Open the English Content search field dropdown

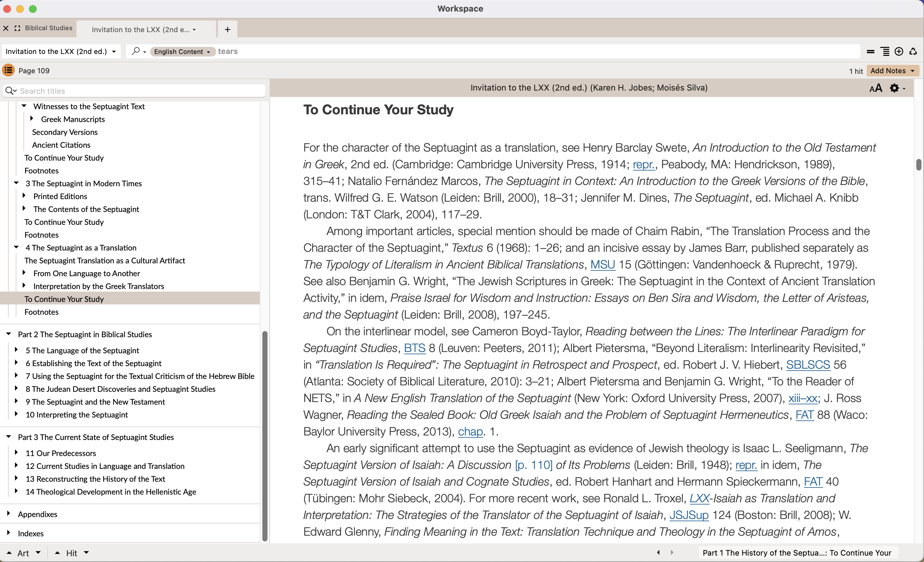[182, 51]
